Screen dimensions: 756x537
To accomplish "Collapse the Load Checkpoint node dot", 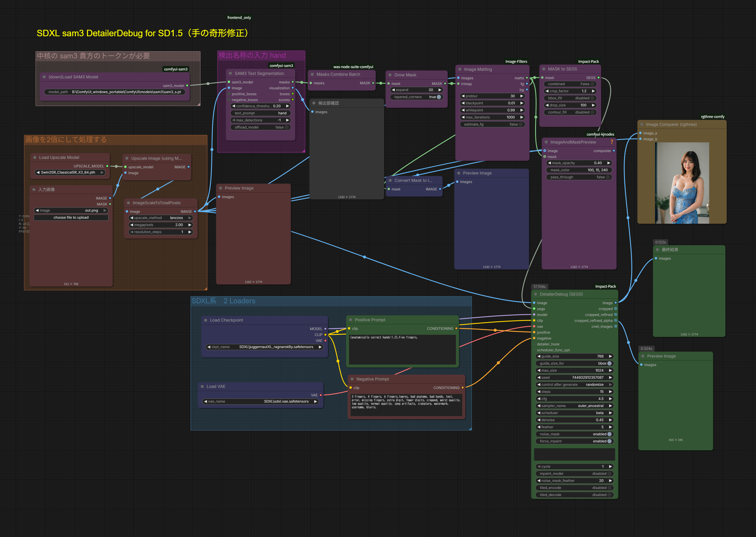I will [206, 320].
